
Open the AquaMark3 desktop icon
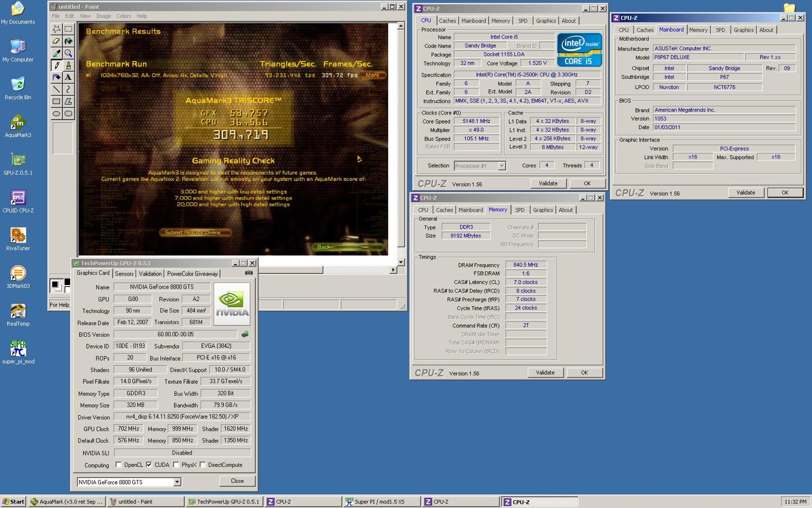pyautogui.click(x=18, y=126)
